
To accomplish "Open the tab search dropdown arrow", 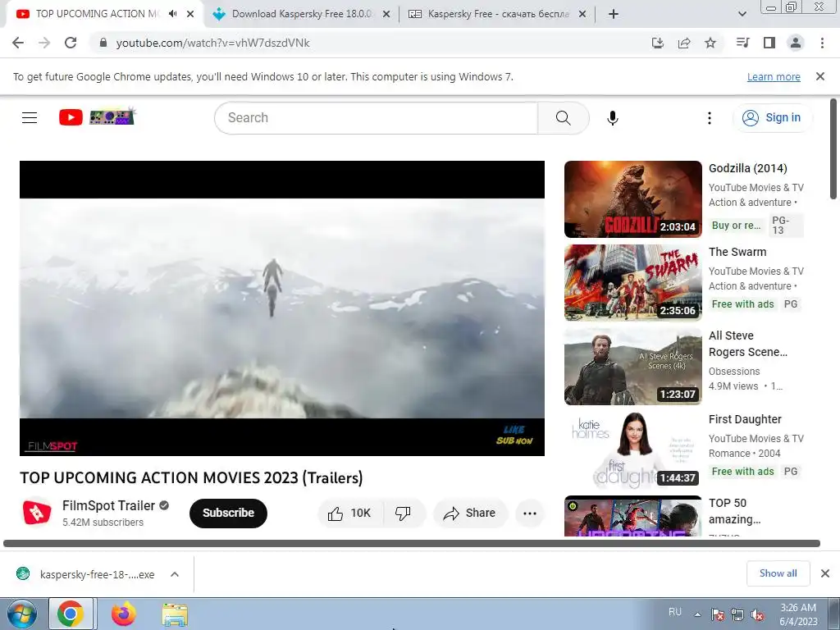I will click(x=742, y=14).
